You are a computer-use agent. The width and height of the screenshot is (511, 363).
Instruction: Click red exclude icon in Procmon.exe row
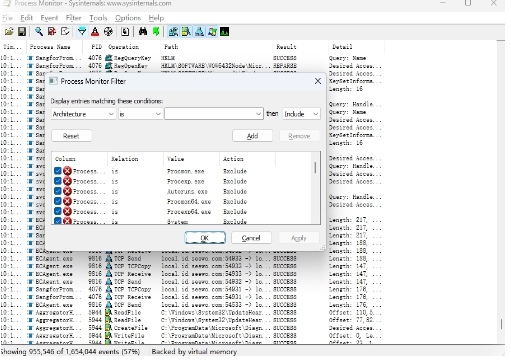tap(68, 172)
